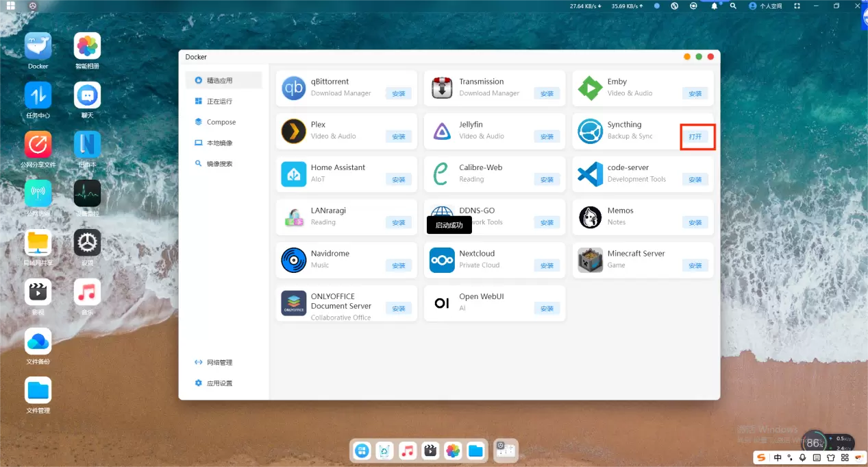This screenshot has width=868, height=467.
Task: Open 应用设置 app settings
Action: click(x=219, y=383)
